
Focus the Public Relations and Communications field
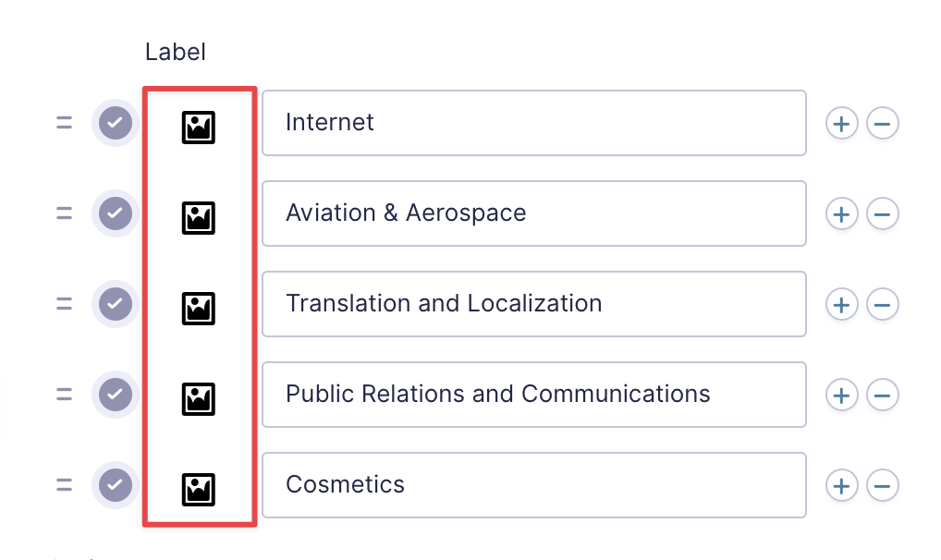pyautogui.click(x=533, y=395)
